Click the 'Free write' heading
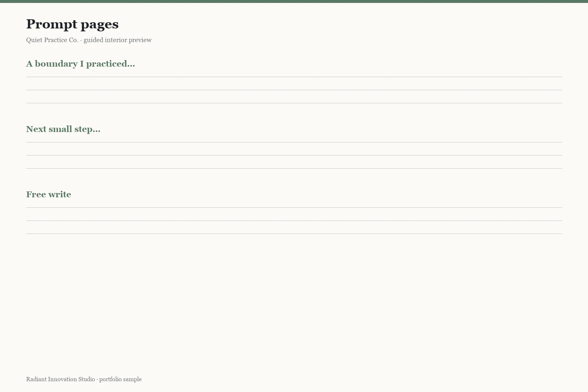588x392 pixels. 49,194
